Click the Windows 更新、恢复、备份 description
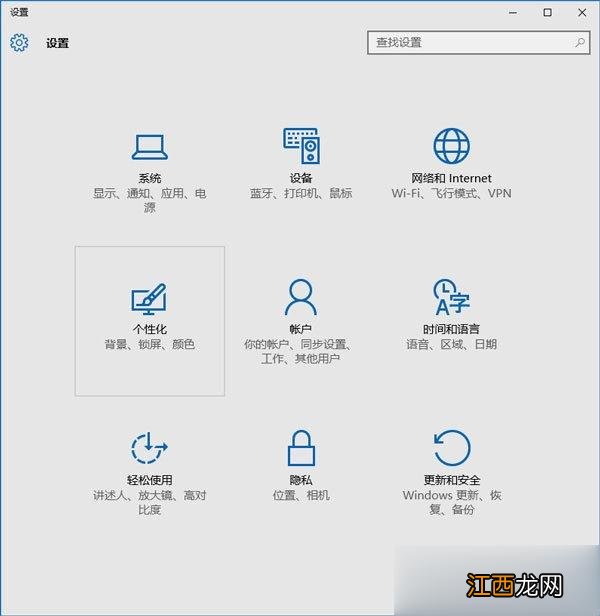This screenshot has height=616, width=600. pos(452,502)
